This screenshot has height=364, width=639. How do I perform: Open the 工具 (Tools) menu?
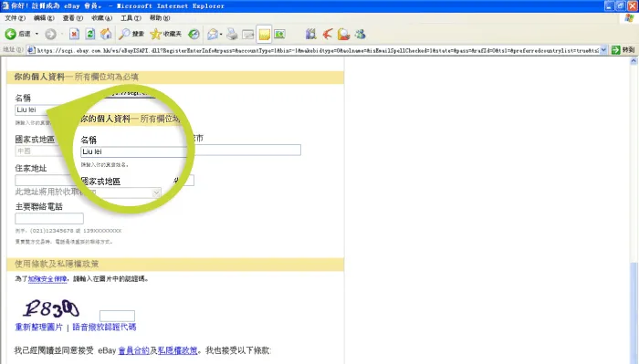(131, 18)
